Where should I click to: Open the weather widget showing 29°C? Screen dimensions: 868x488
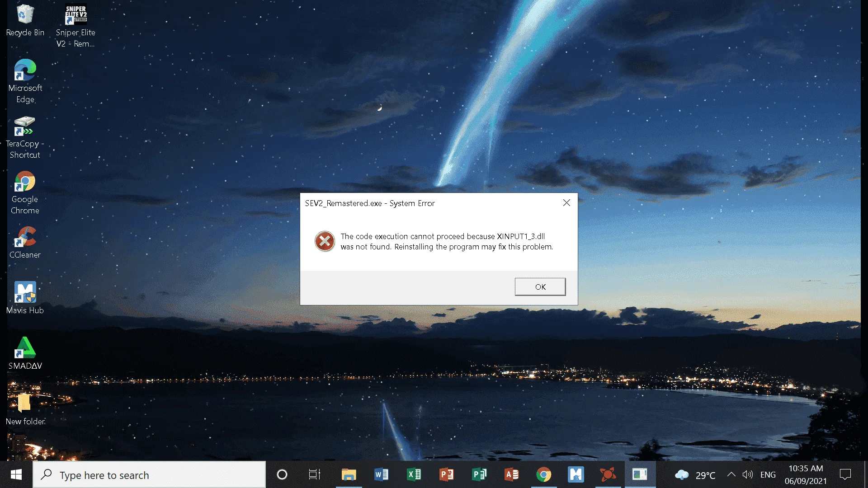(x=695, y=475)
